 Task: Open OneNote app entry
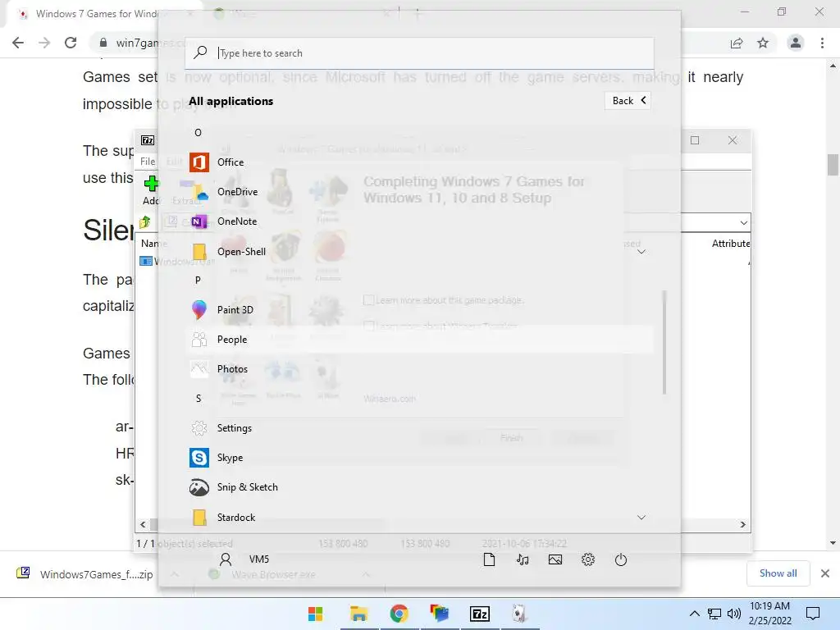pos(420,221)
